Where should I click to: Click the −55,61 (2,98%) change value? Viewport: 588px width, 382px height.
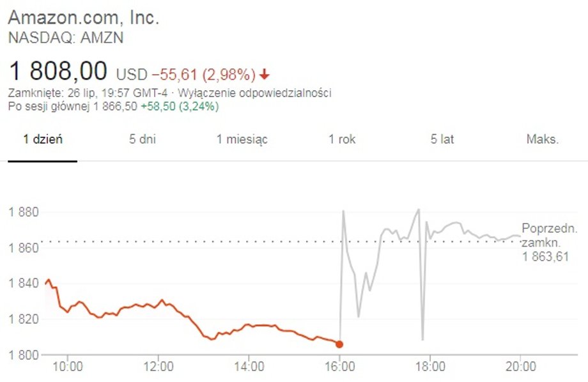pyautogui.click(x=204, y=75)
